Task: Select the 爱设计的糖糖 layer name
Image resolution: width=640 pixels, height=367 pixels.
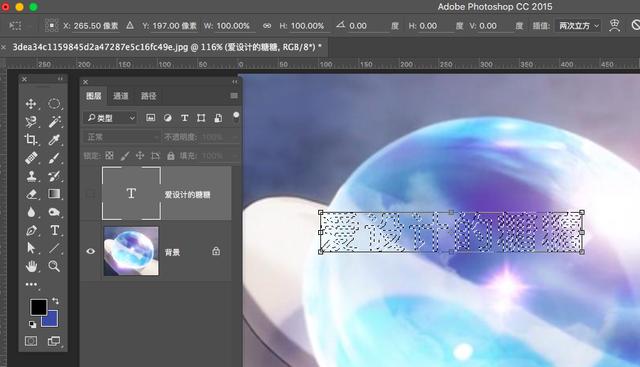Action: 187,195
